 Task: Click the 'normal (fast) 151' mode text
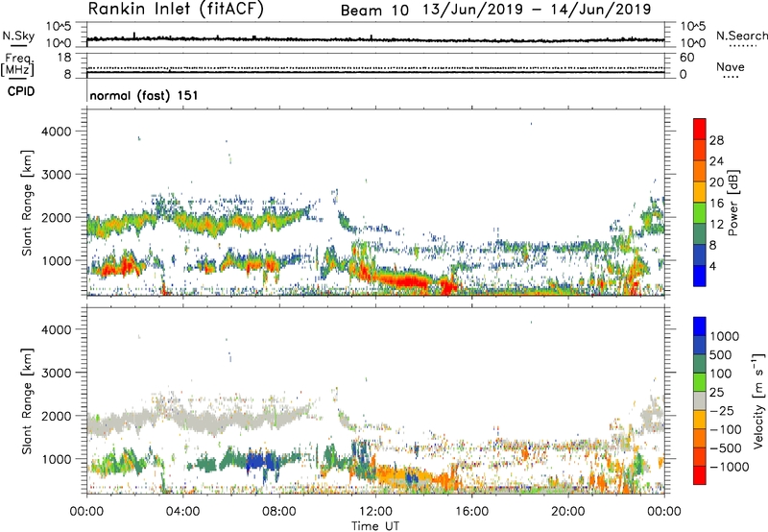click(x=143, y=95)
